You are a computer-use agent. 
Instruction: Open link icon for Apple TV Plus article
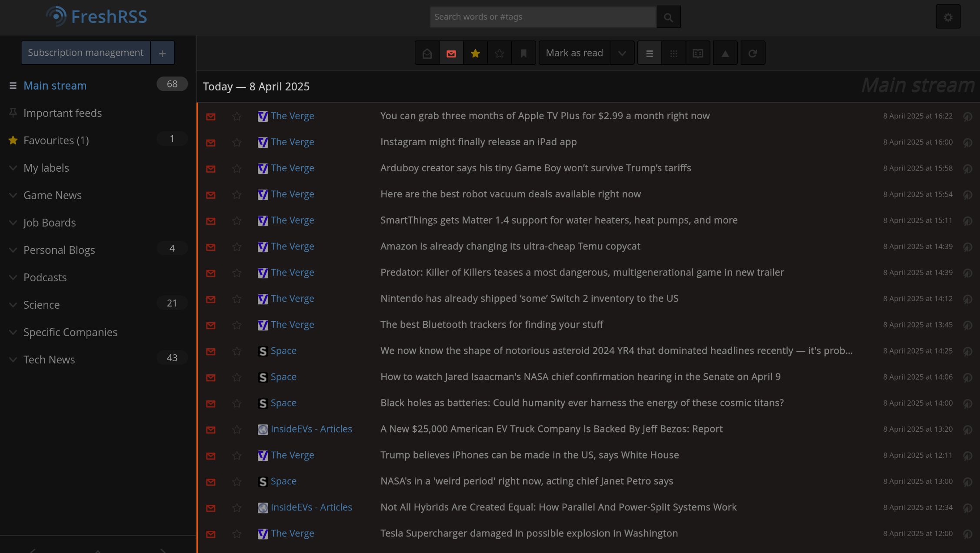coord(967,117)
